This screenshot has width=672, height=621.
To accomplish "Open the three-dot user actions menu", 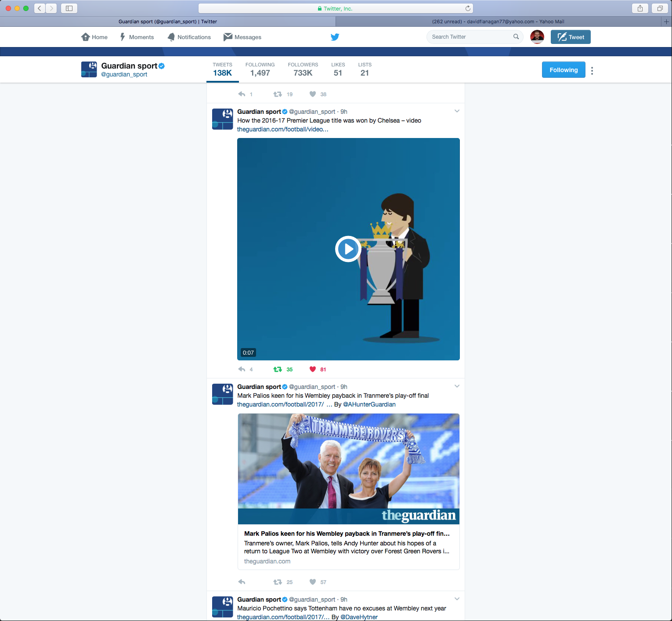I will coord(592,71).
